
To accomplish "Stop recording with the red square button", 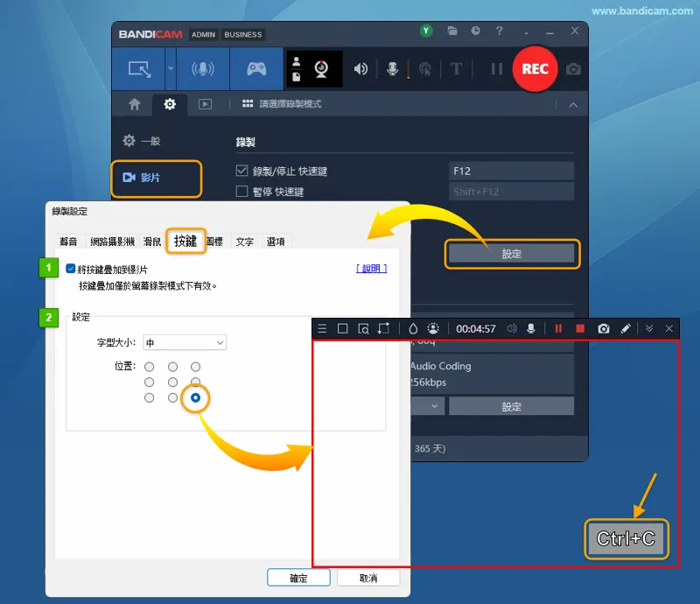I will point(580,329).
